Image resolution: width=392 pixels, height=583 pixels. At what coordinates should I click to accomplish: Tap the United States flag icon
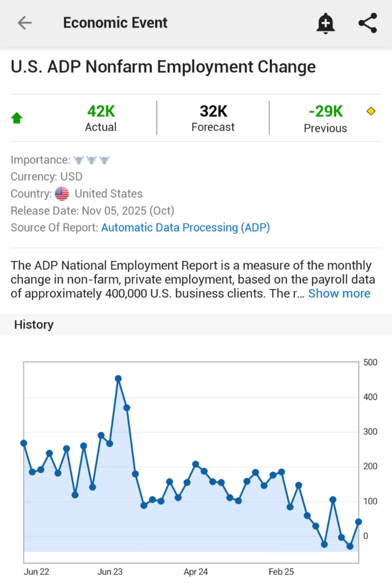[x=62, y=194]
